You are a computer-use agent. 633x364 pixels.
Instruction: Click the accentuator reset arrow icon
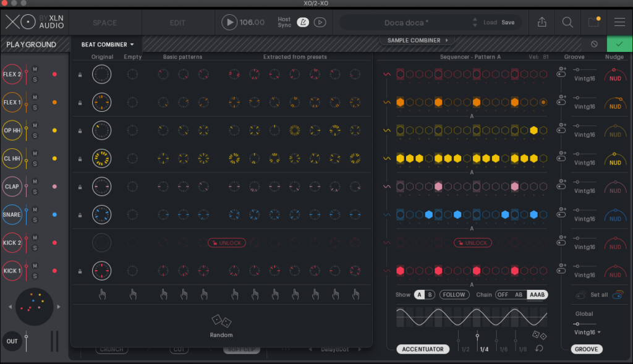point(540,349)
